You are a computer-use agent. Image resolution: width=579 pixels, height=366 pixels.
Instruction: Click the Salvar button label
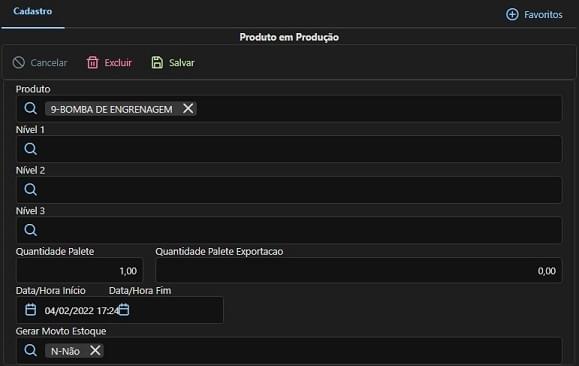pyautogui.click(x=182, y=63)
